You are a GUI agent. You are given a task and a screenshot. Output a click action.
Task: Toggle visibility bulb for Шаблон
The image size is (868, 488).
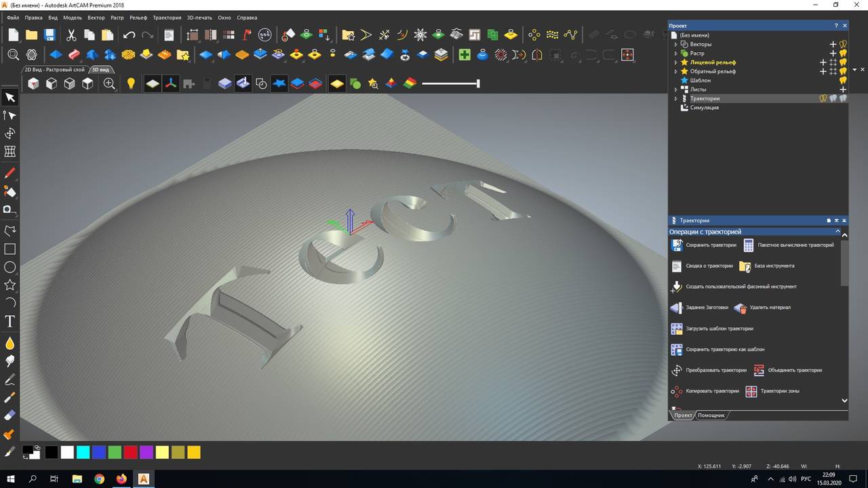pos(844,80)
